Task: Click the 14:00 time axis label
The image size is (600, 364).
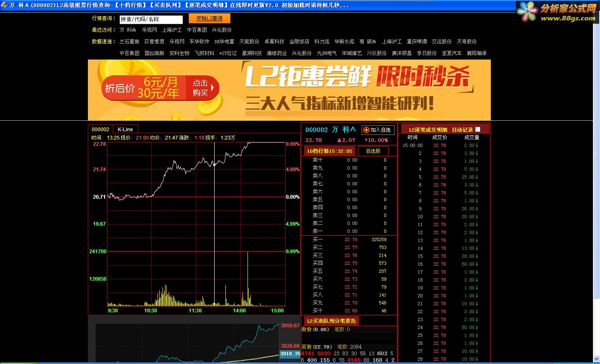Action: pyautogui.click(x=239, y=311)
